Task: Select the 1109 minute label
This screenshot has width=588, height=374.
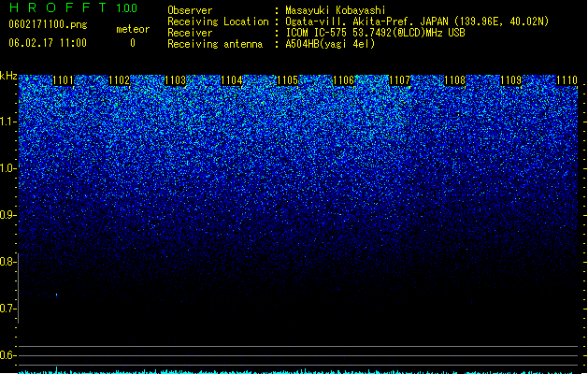Action: pos(510,80)
